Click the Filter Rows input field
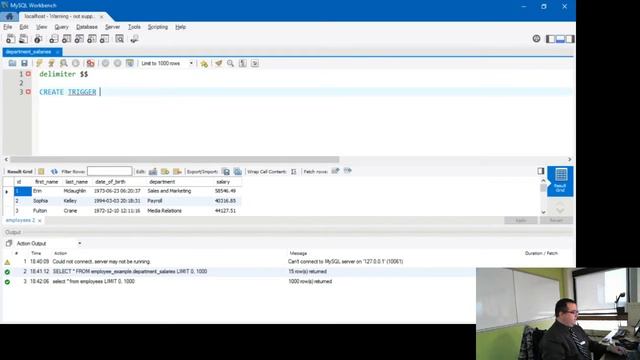 109,171
